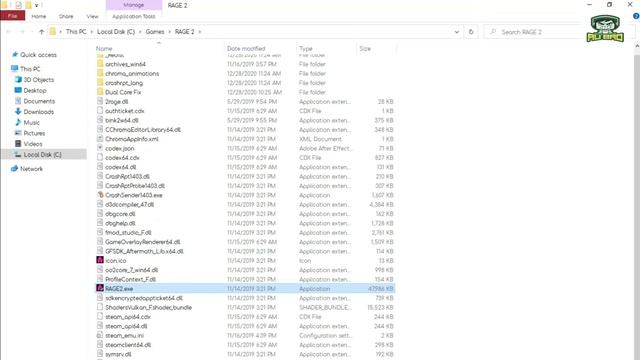Select the steam_api64.cdx file icon
The image size is (640, 360).
pos(100,316)
